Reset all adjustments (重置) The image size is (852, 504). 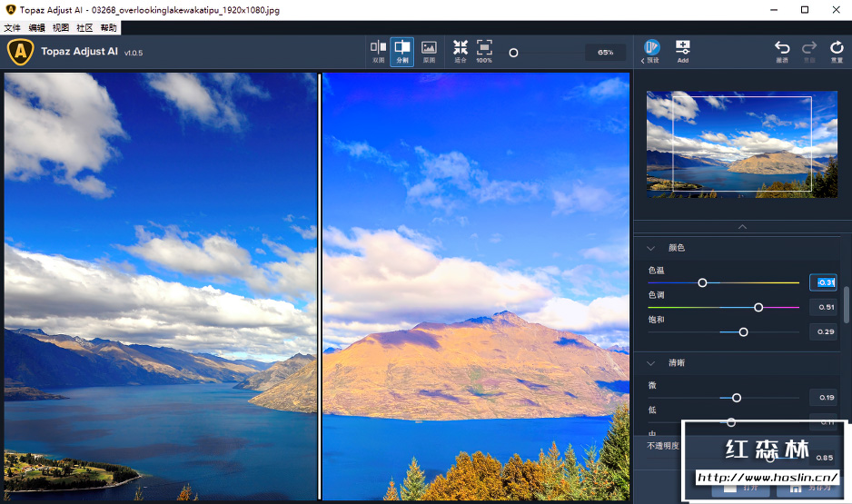(837, 52)
